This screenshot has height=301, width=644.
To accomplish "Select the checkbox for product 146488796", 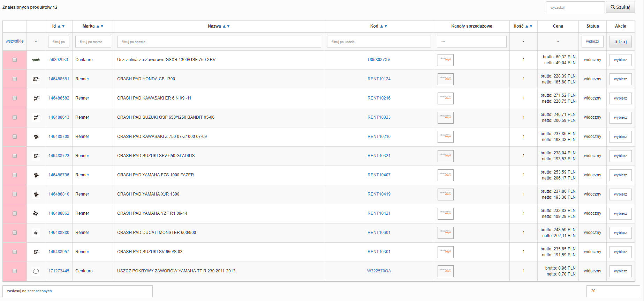I will tap(15, 175).
